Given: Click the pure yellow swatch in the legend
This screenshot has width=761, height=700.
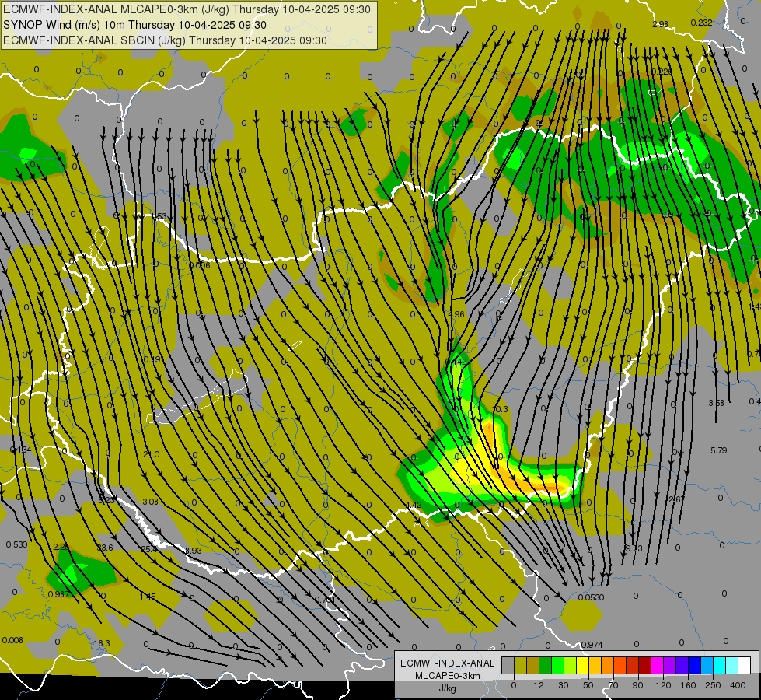Looking at the screenshot, I should 582,666.
